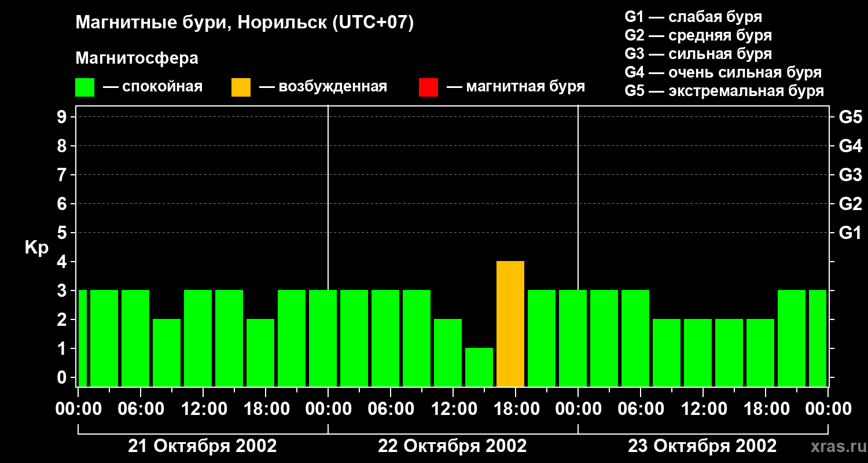Viewport: 868px width, 463px height.
Task: Click the G1 — слабая буря line
Action: pos(693,17)
